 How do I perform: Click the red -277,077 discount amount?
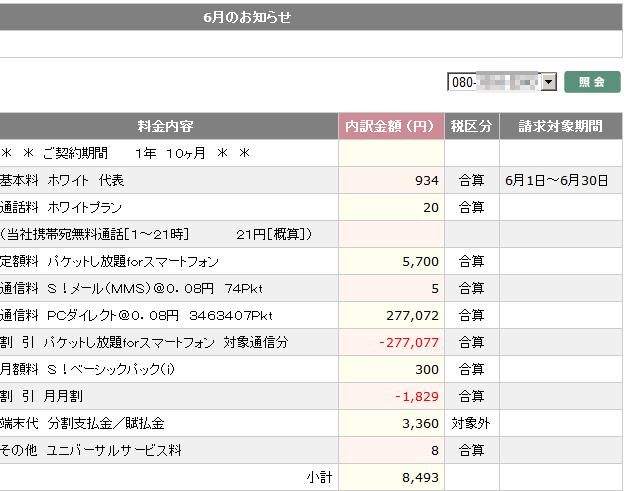408,342
